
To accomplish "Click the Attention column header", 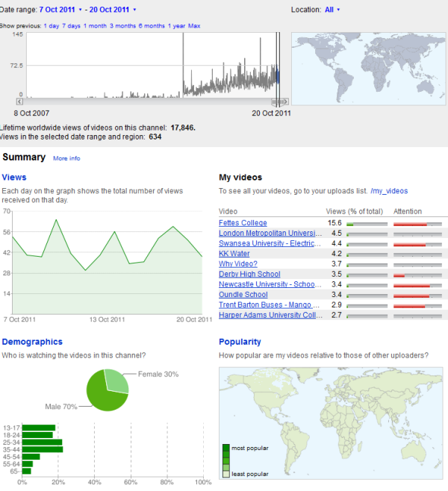I will 408,212.
